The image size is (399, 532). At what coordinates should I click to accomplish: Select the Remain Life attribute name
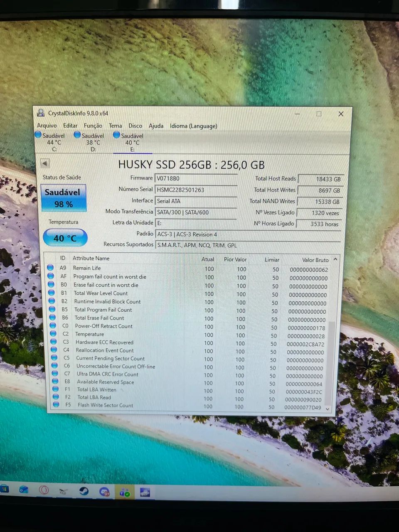click(87, 268)
